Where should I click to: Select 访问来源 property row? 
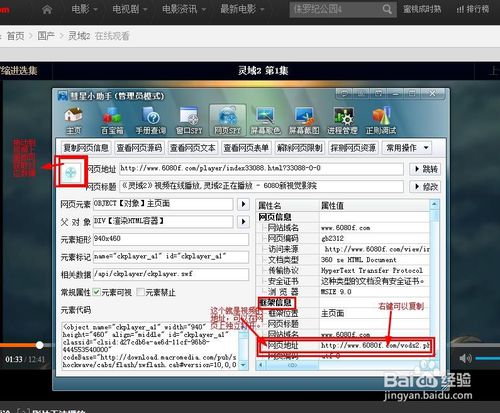pos(343,249)
